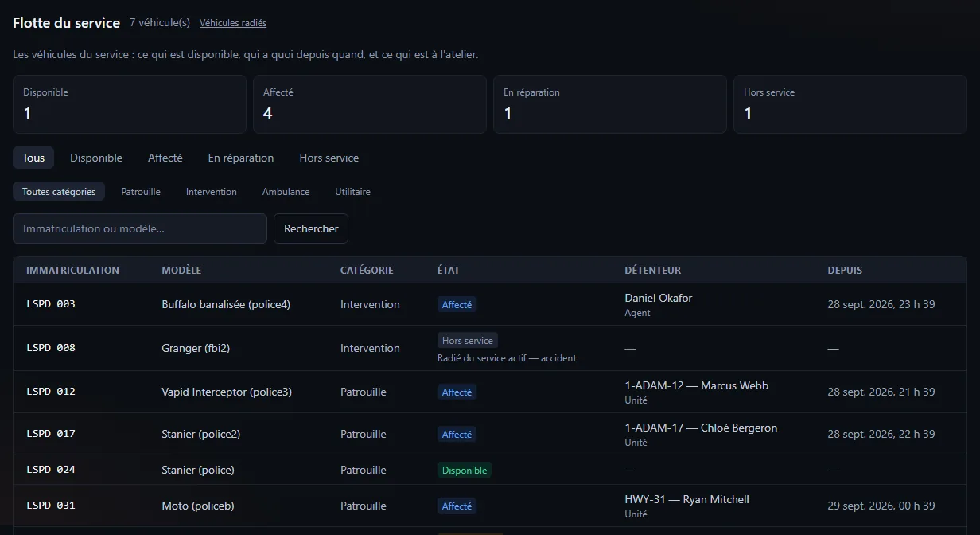Switch to the Disponible status tab
This screenshot has width=980, height=535.
coord(96,158)
